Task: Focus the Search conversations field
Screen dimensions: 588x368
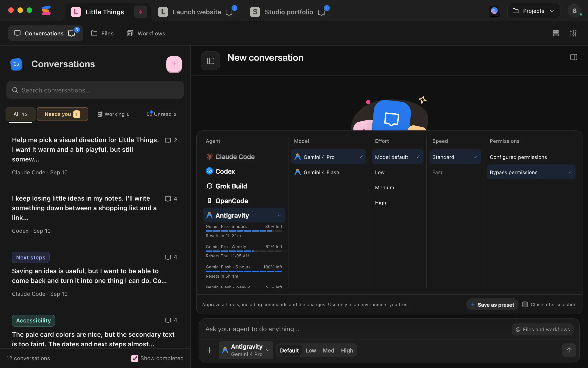Action: click(x=95, y=90)
